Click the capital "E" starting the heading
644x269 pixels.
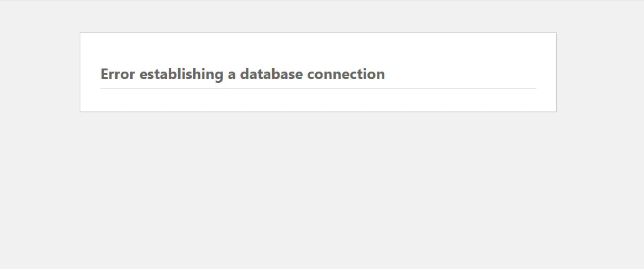click(105, 74)
